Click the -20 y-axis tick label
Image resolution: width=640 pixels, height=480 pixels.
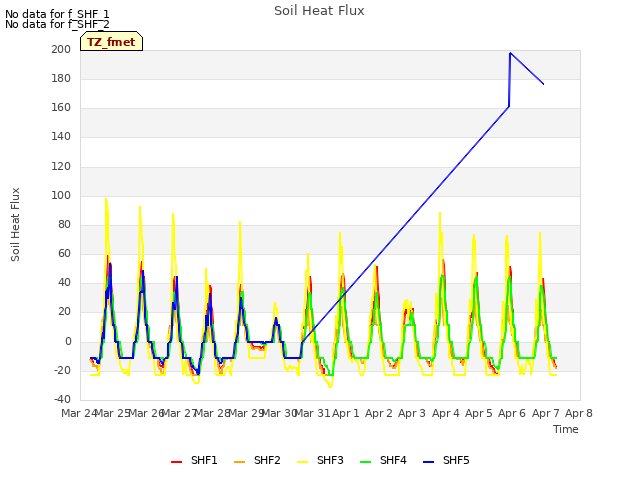click(x=62, y=371)
